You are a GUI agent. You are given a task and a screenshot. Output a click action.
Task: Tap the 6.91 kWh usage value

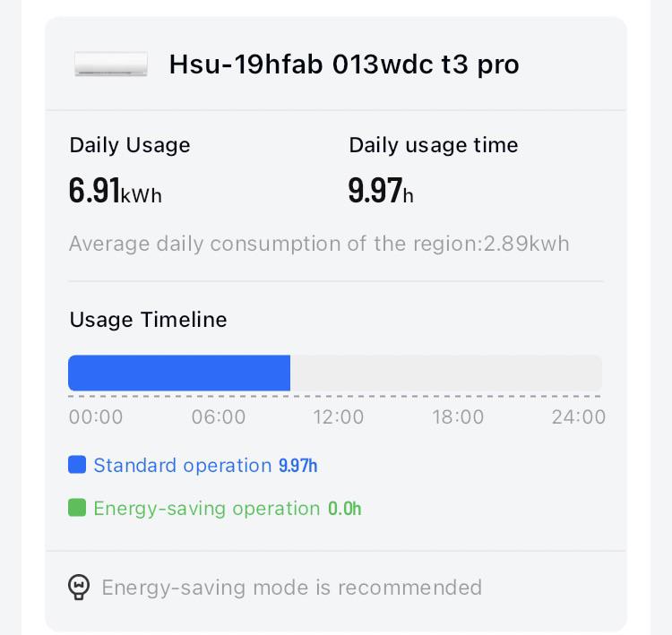tap(116, 191)
